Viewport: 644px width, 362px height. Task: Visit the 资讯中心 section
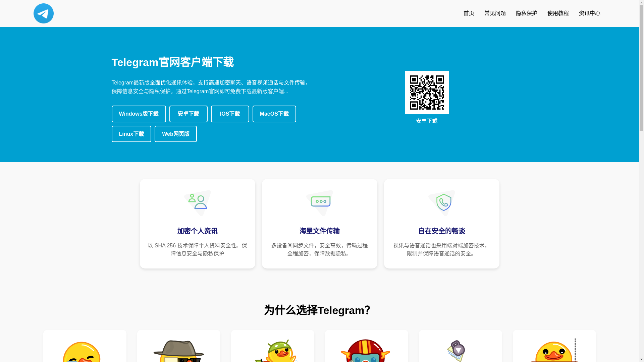[x=590, y=13]
